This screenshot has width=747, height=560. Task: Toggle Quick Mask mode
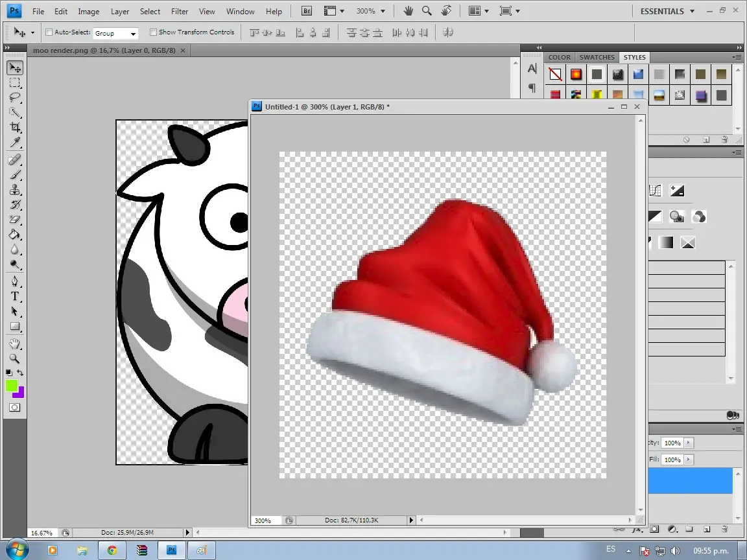tap(15, 408)
